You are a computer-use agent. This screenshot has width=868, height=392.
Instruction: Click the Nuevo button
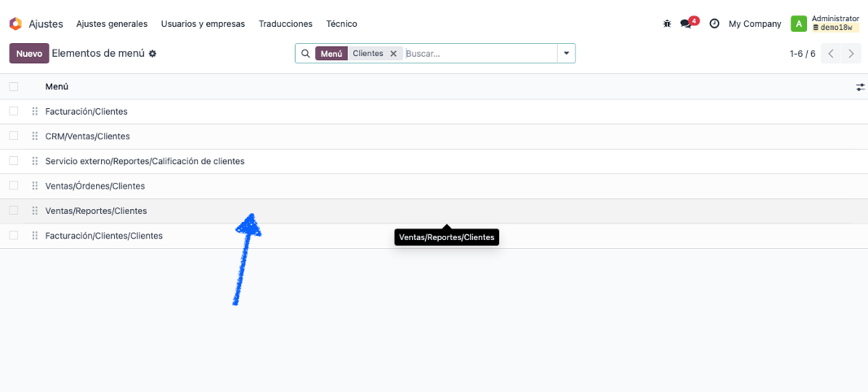pyautogui.click(x=29, y=54)
